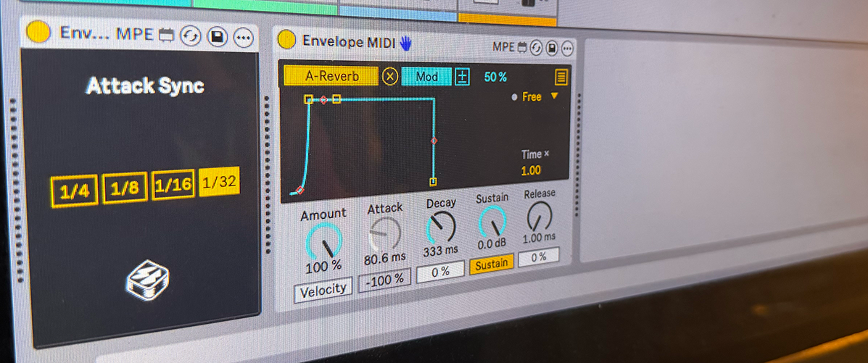Click the Envelope MIDI device title
Screen dimensions: 868x363
348,41
